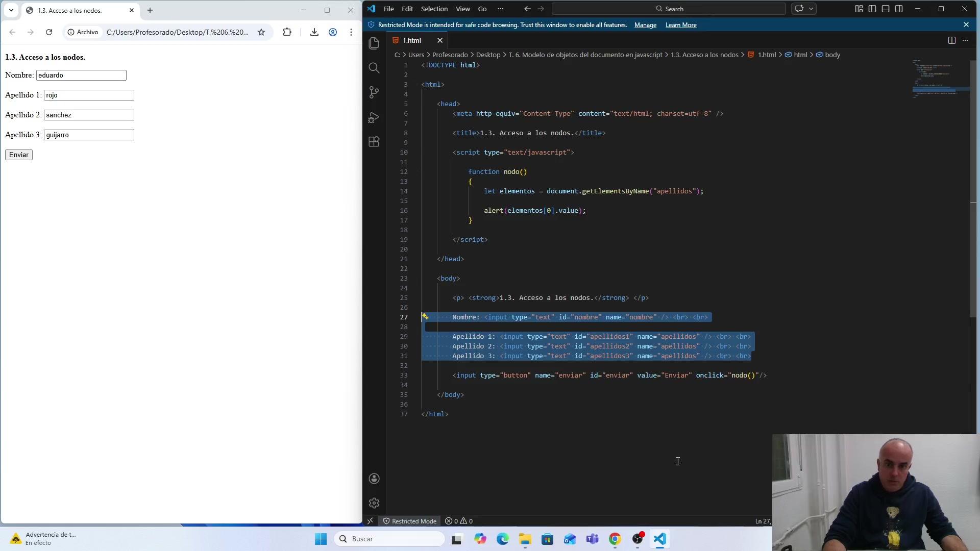Open the Windows Start menu

tap(321, 539)
